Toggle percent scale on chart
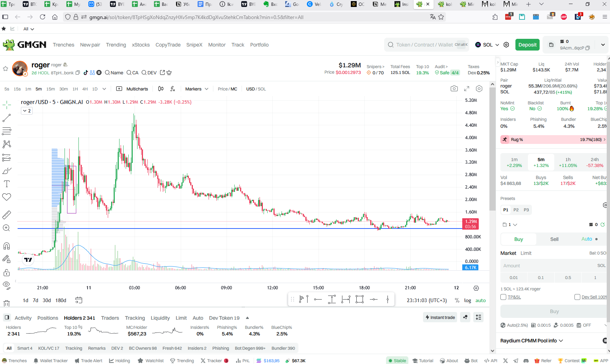The height and width of the screenshot is (364, 610). (x=457, y=300)
